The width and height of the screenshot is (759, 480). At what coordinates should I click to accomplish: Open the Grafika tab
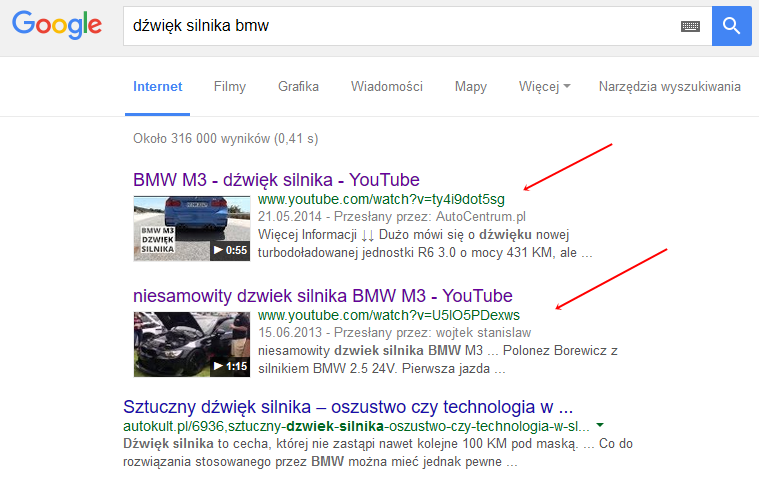pos(298,87)
